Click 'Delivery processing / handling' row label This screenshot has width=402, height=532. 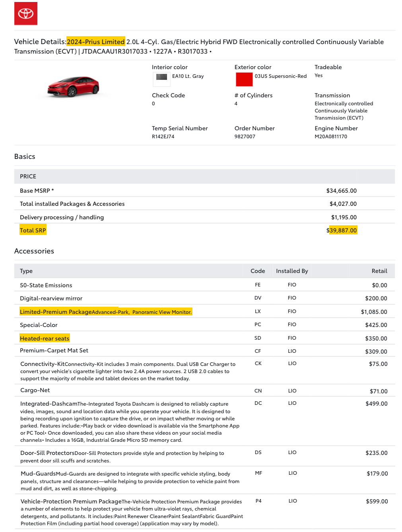tap(62, 217)
